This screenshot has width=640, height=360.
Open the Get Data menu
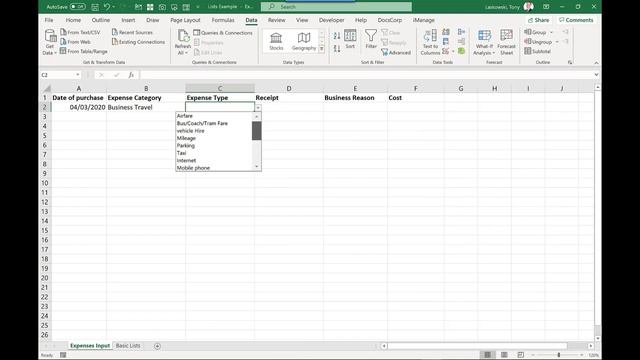click(x=50, y=42)
